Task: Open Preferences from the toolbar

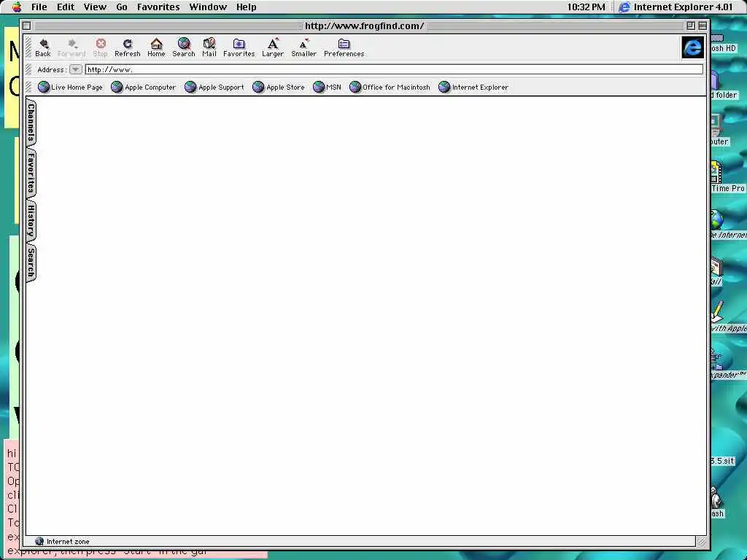Action: tap(344, 47)
